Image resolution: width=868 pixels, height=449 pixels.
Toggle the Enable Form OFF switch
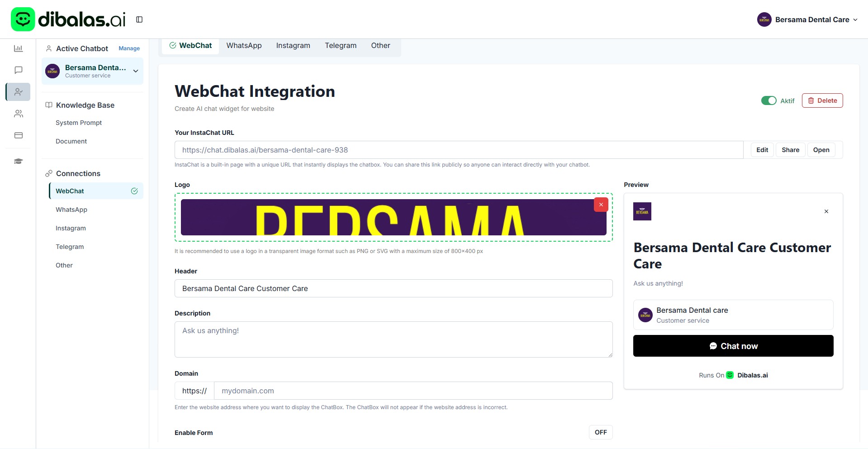600,432
